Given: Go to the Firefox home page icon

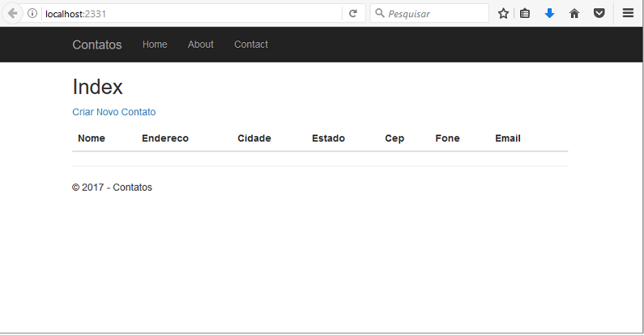Looking at the screenshot, I should [x=574, y=14].
